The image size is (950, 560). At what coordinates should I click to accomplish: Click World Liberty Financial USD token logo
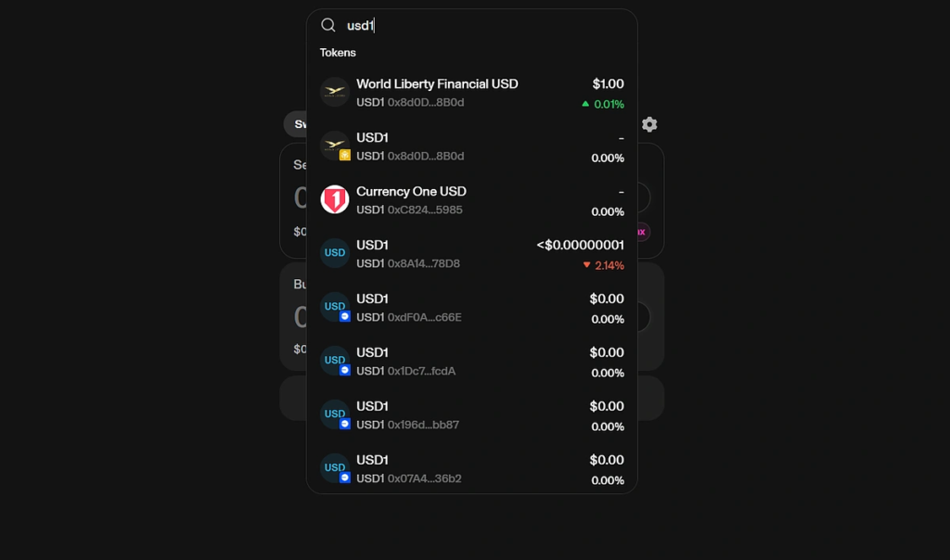[x=334, y=92]
